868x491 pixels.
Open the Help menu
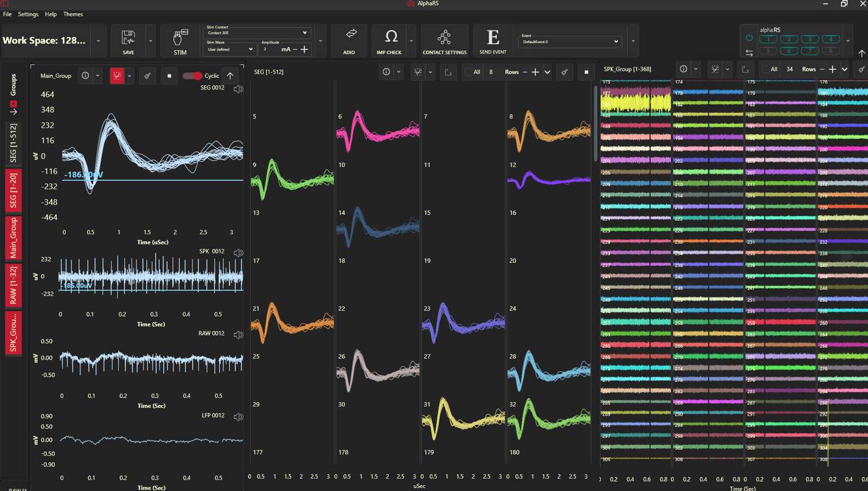click(51, 14)
